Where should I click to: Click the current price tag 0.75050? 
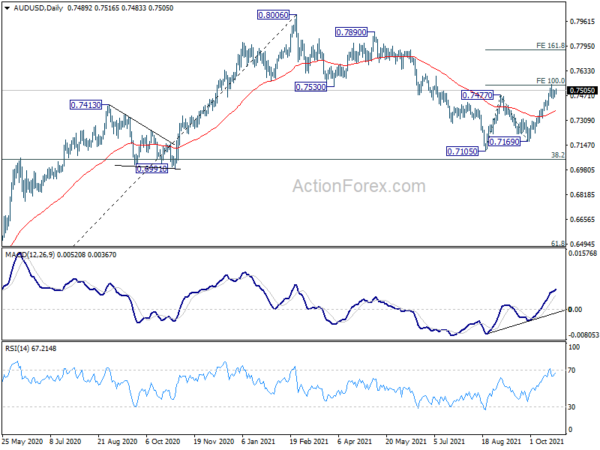click(582, 91)
